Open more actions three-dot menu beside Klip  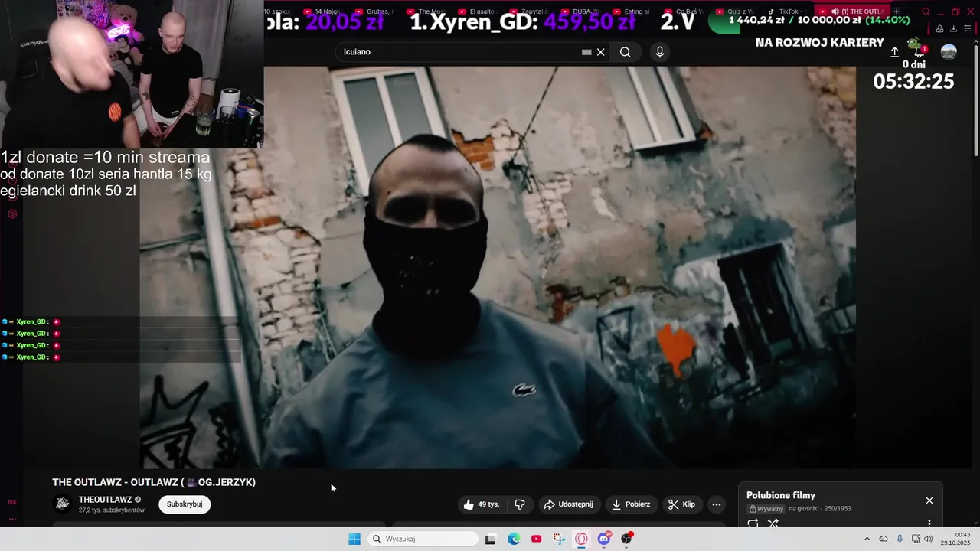tap(717, 504)
